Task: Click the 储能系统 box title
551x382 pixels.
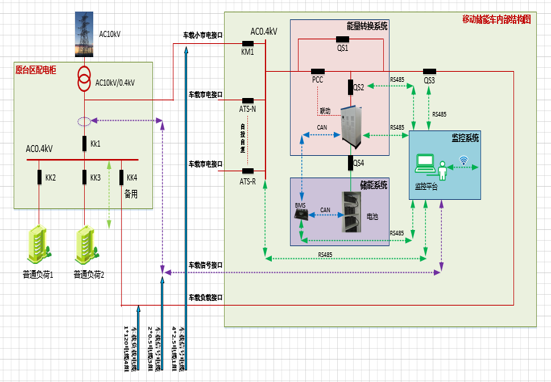Action: pyautogui.click(x=374, y=185)
